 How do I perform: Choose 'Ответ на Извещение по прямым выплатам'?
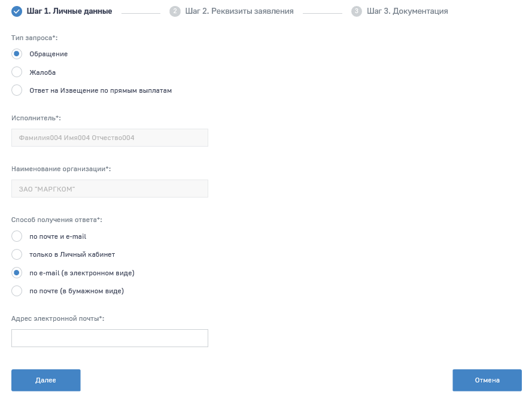[17, 90]
